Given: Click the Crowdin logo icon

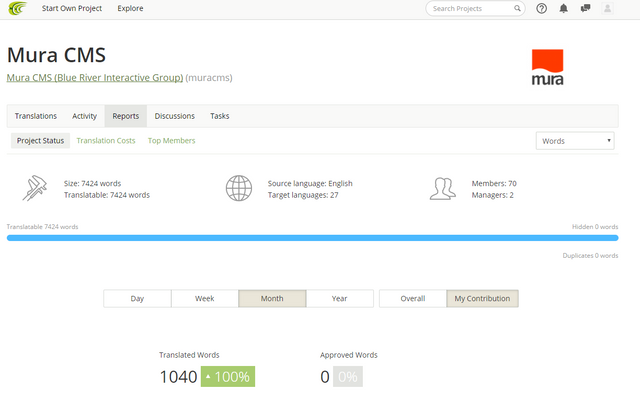Looking at the screenshot, I should pos(17,8).
